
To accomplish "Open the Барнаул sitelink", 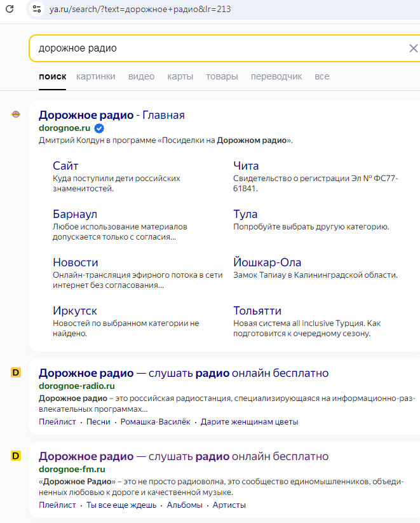I will [75, 214].
